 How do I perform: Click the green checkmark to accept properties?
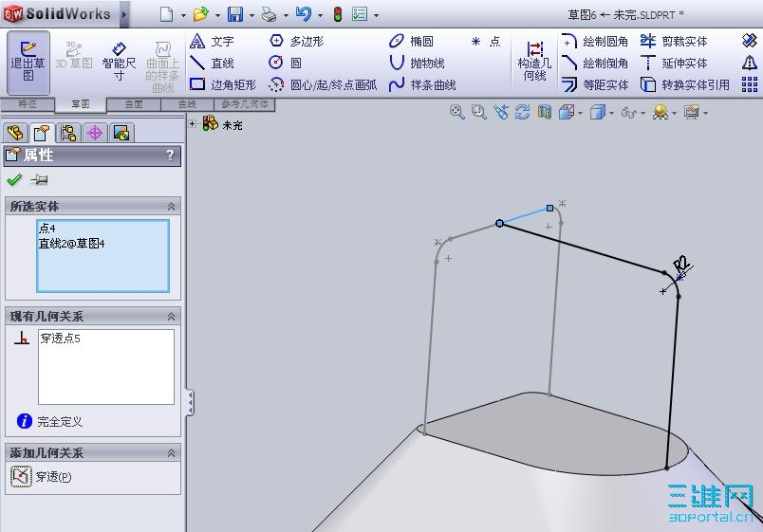[14, 180]
